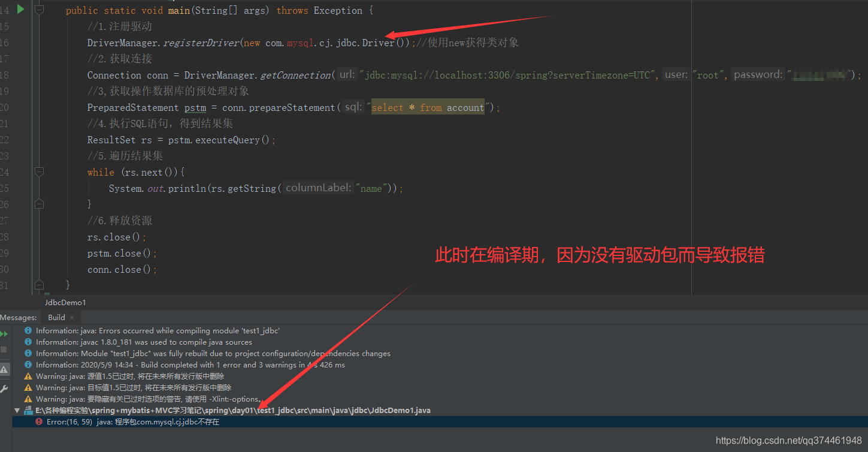Viewport: 868px width, 452px height.
Task: Click the JDBC url string literal
Action: point(509,76)
